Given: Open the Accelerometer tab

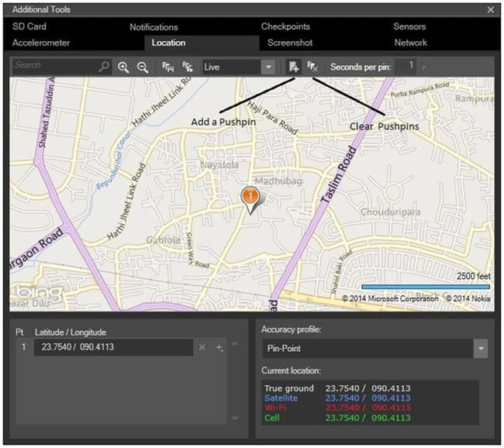Looking at the screenshot, I should pos(41,43).
